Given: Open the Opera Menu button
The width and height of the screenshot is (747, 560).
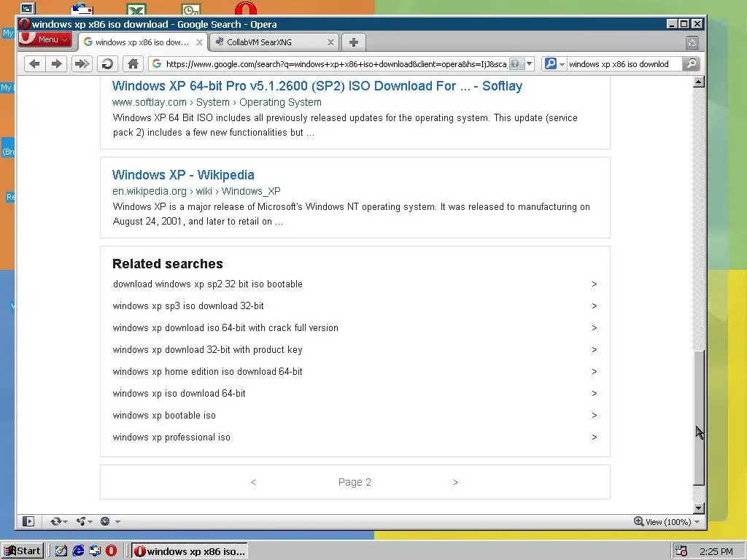Looking at the screenshot, I should pos(45,39).
